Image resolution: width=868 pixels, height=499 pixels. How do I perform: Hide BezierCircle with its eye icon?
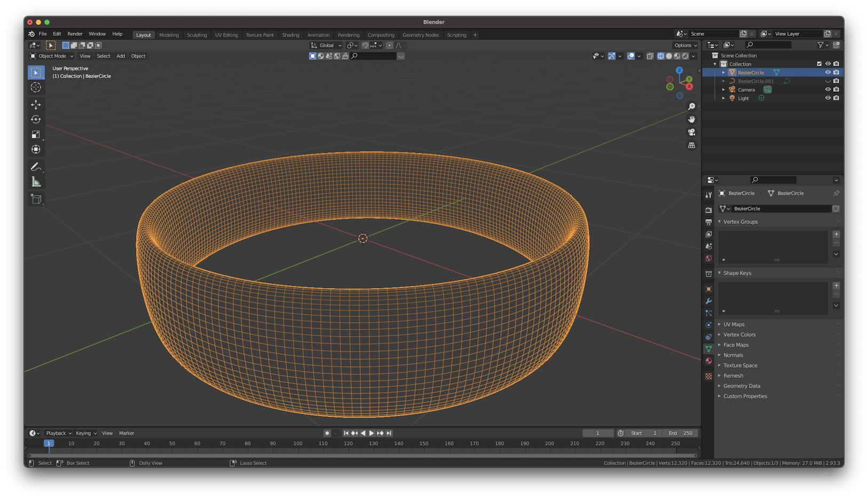(828, 73)
